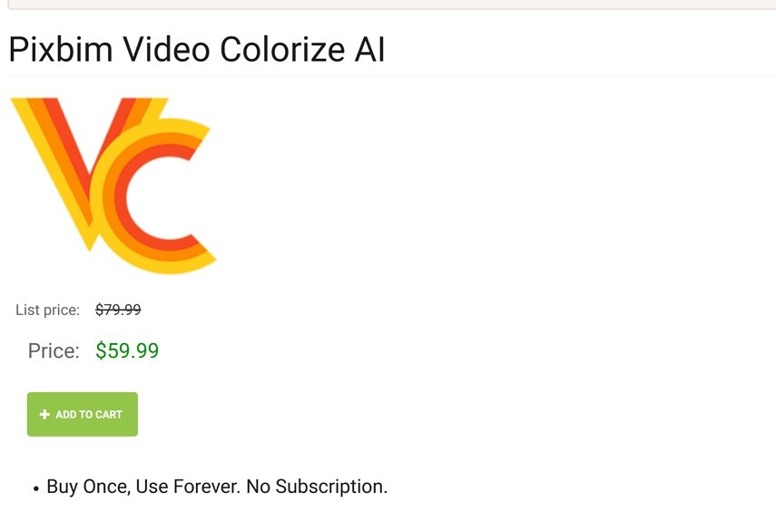
Task: Click the strikethrough $79.99 list price
Action: pyautogui.click(x=119, y=310)
